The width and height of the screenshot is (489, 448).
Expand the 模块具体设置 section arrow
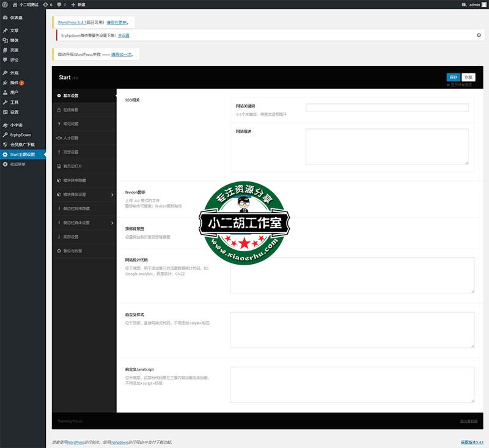tap(112, 195)
